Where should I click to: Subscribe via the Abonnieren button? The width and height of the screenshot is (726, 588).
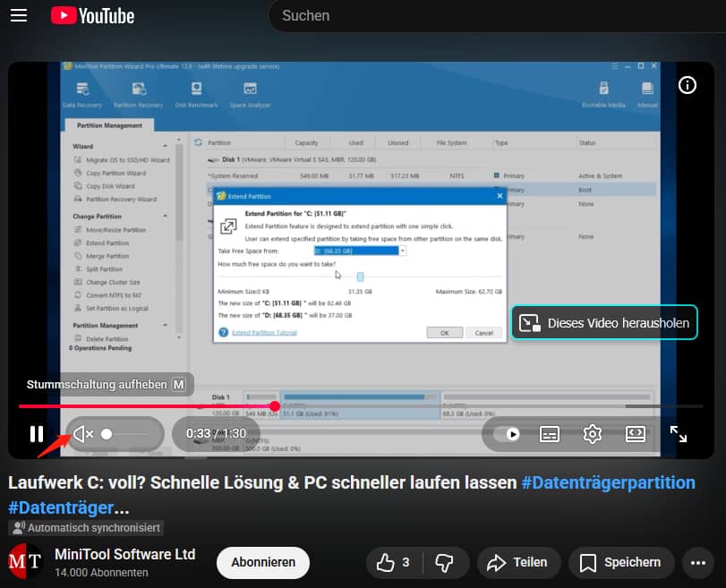click(x=262, y=563)
